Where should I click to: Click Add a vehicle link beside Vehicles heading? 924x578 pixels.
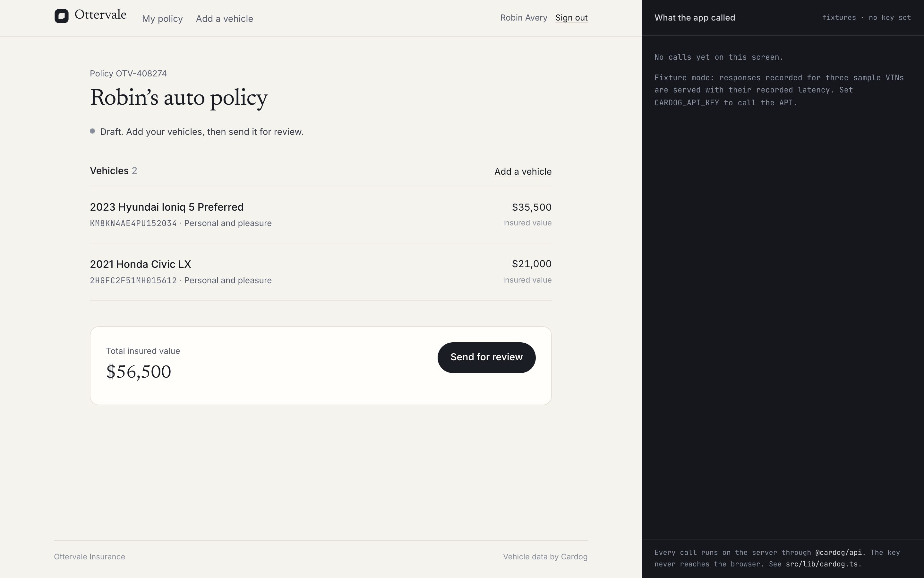(x=523, y=172)
